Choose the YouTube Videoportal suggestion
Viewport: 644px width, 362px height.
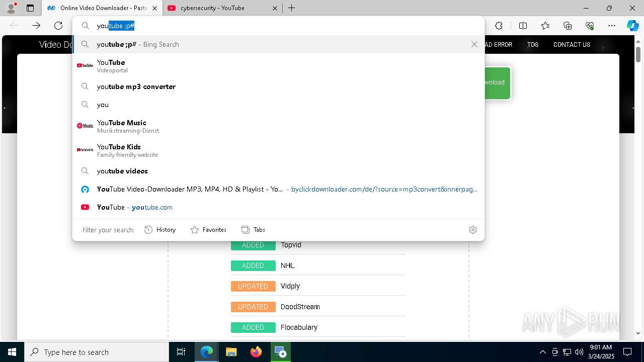(278, 65)
